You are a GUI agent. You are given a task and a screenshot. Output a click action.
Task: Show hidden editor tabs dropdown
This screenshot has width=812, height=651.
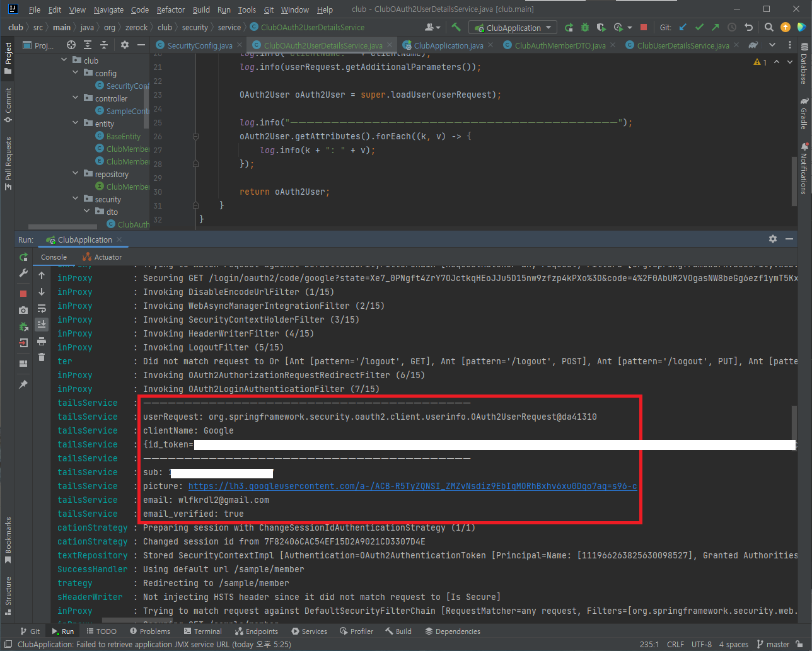[772, 45]
